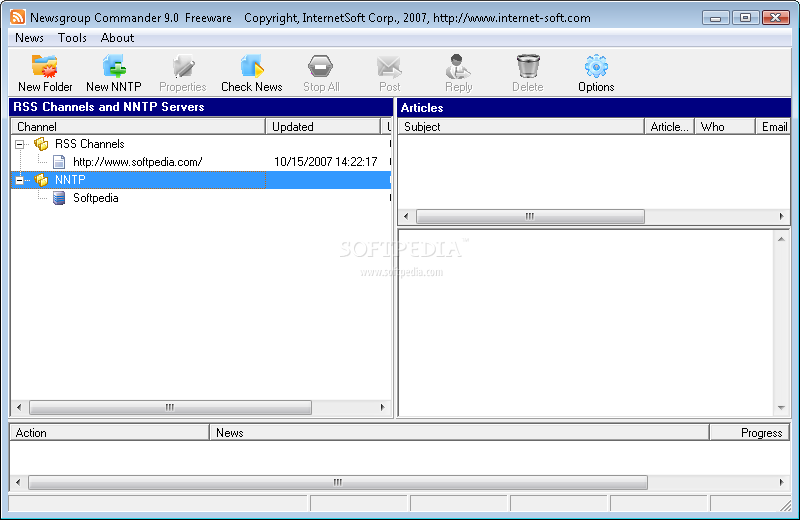Screen dimensions: 800x520
Task: Click channel list scroll right arrow
Action: coord(383,407)
